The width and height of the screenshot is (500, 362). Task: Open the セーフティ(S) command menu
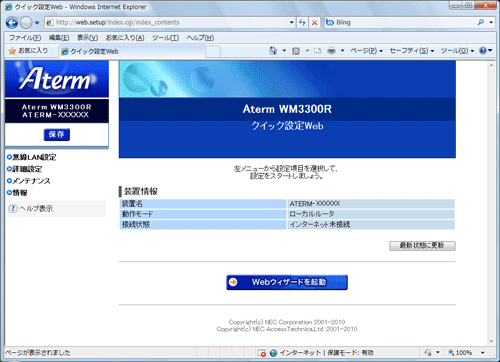point(412,51)
